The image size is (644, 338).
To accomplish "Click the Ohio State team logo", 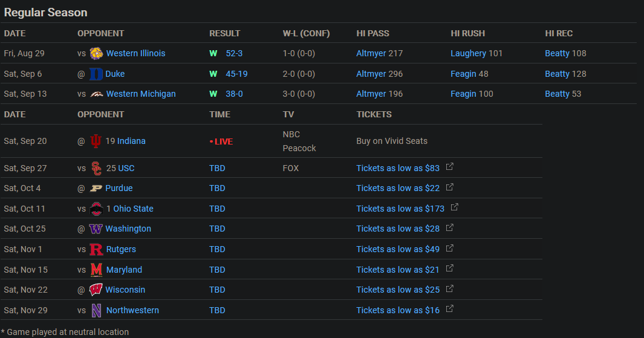I will (96, 209).
